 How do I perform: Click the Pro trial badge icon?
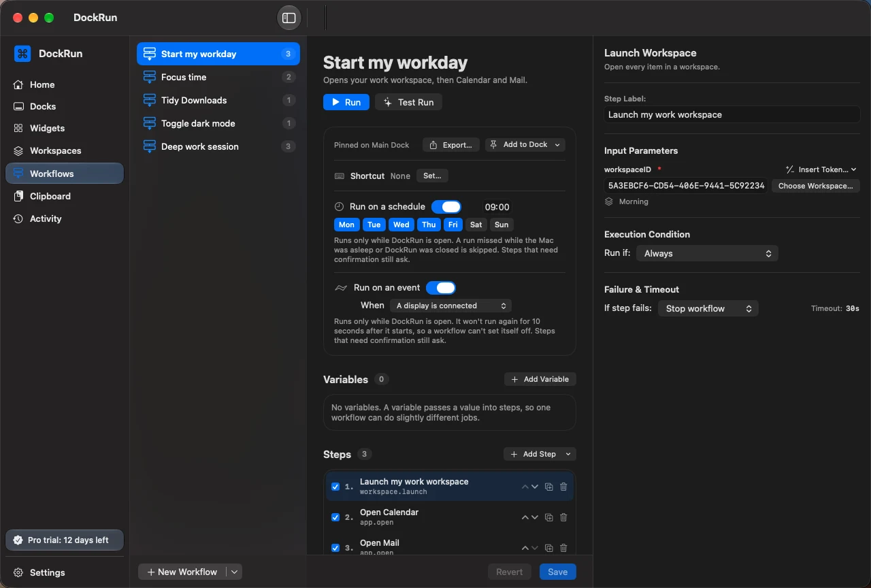[x=18, y=540]
